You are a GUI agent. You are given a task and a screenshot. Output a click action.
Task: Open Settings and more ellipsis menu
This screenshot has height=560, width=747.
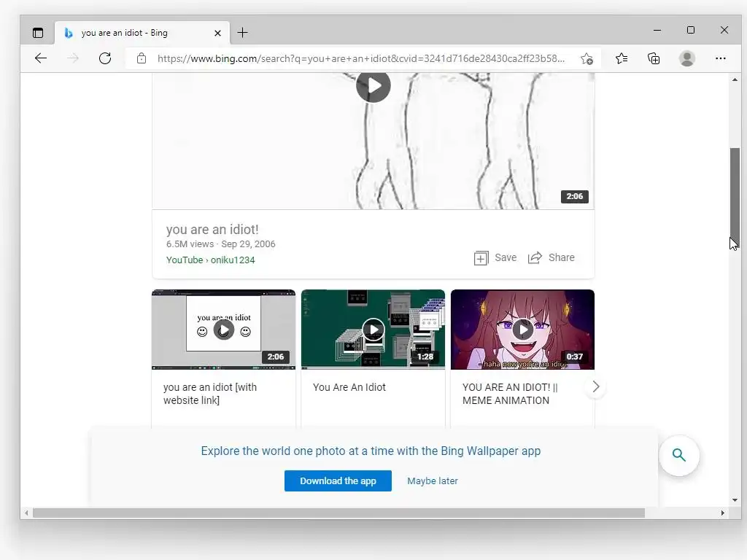point(721,58)
